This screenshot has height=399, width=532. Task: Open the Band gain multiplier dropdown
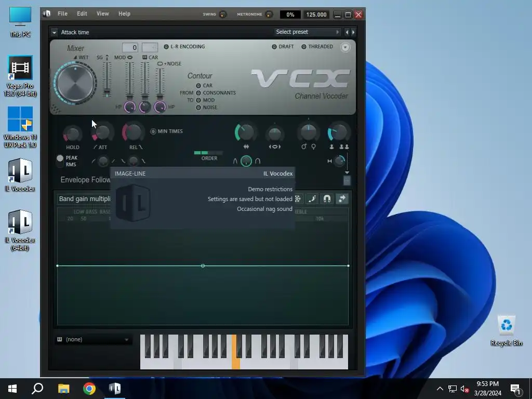click(84, 199)
